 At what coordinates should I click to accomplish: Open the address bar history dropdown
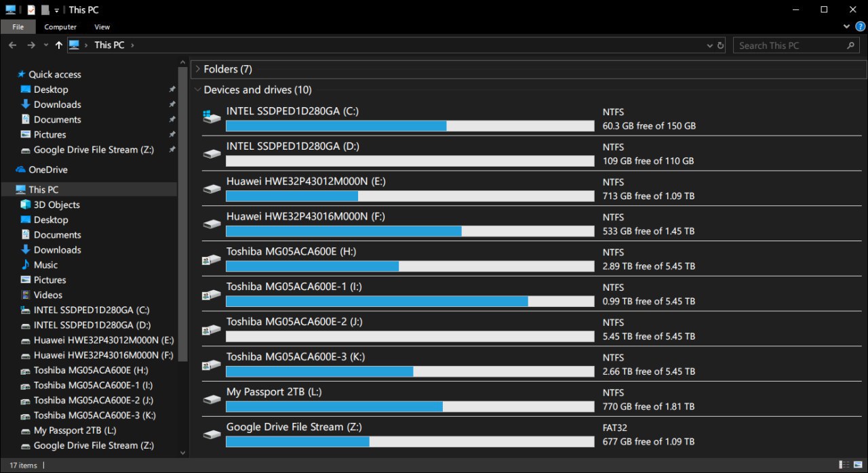(x=710, y=45)
